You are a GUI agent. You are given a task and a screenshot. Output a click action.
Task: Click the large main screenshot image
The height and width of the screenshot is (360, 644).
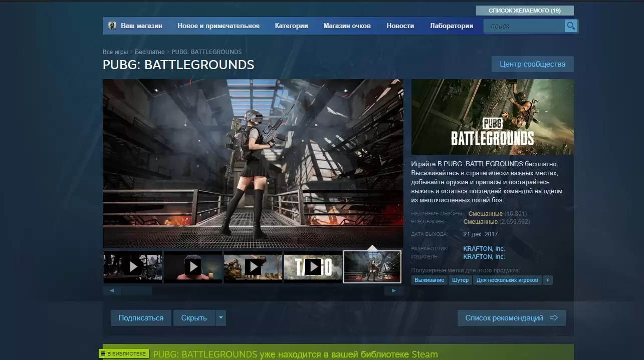click(253, 163)
